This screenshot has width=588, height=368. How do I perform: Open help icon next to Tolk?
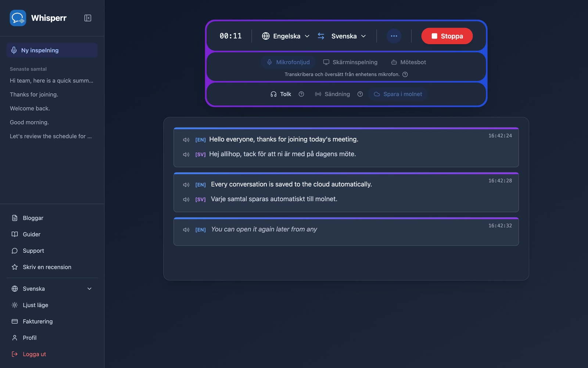(x=301, y=94)
